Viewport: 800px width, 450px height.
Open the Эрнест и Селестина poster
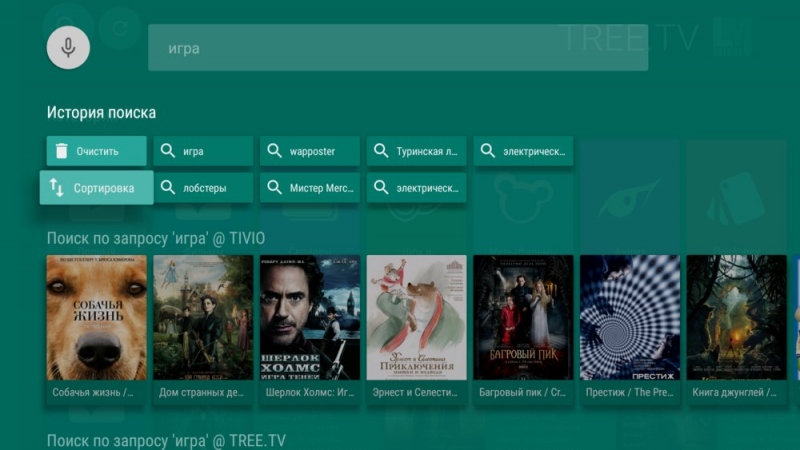416,317
